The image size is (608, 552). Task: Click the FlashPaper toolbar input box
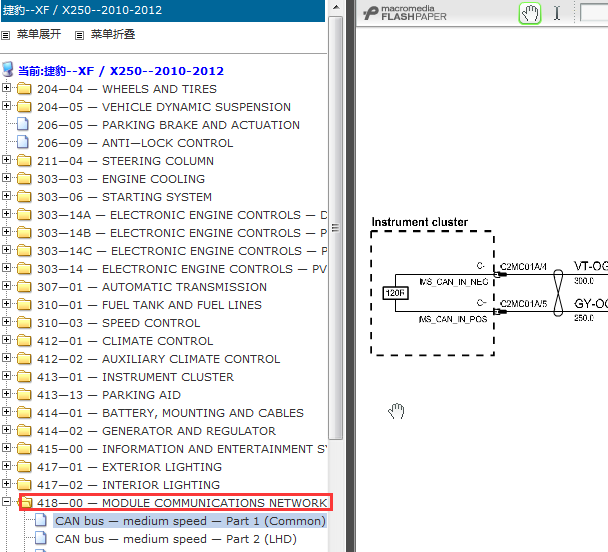pos(594,12)
